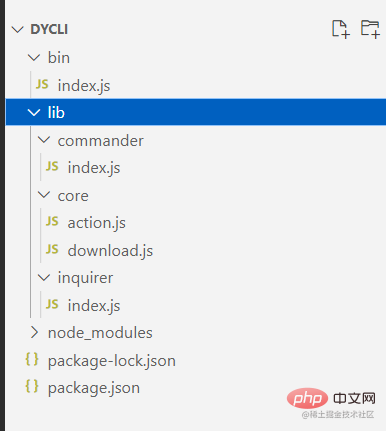Select the JS icon of bin index.js
The height and width of the screenshot is (431, 386).
coord(42,85)
